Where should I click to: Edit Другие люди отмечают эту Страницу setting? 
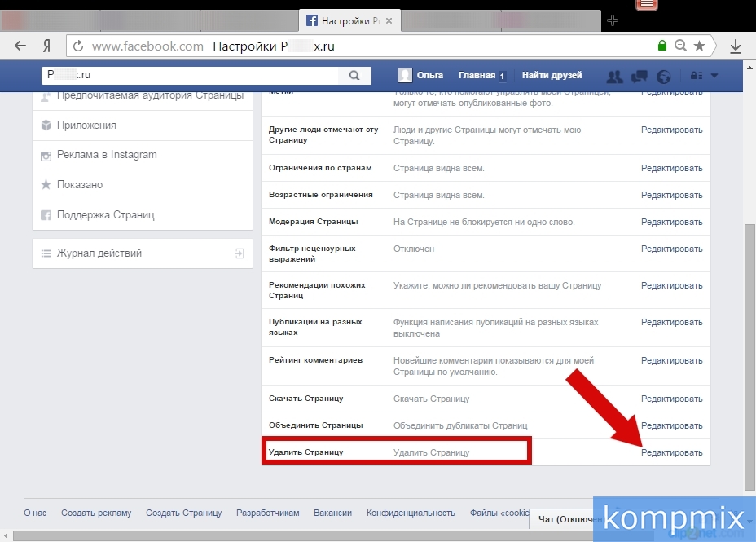671,130
